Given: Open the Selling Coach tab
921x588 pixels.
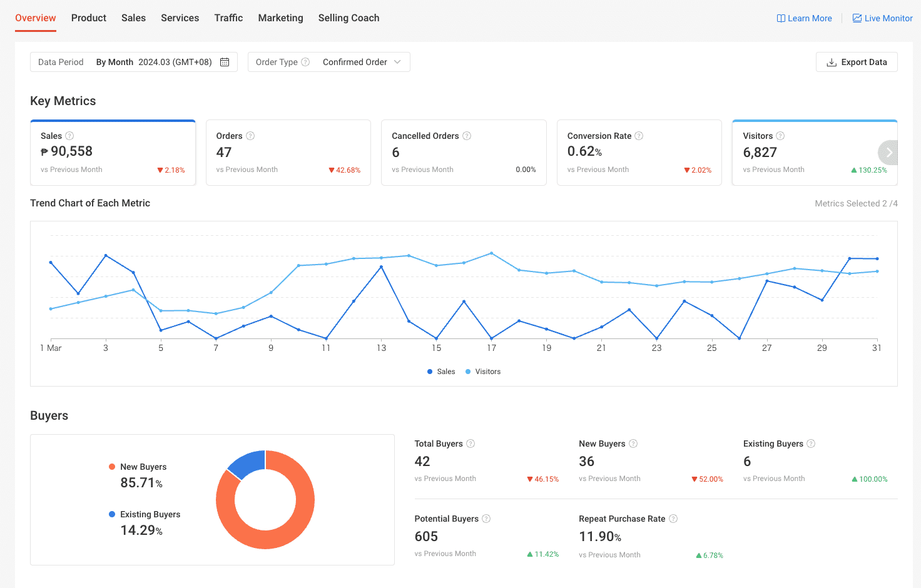Looking at the screenshot, I should click(349, 18).
